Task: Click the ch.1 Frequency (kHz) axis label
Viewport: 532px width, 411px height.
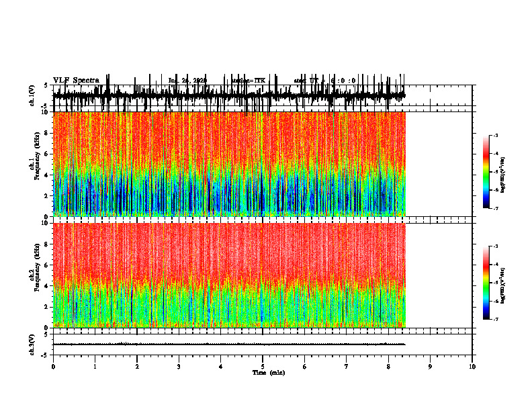Action: pyautogui.click(x=35, y=156)
